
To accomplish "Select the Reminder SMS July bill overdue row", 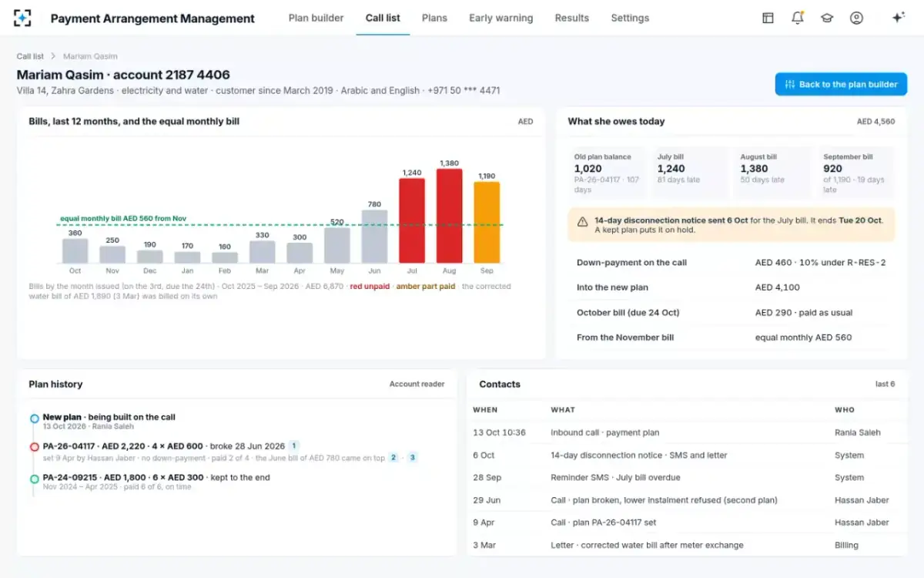I will click(x=687, y=477).
